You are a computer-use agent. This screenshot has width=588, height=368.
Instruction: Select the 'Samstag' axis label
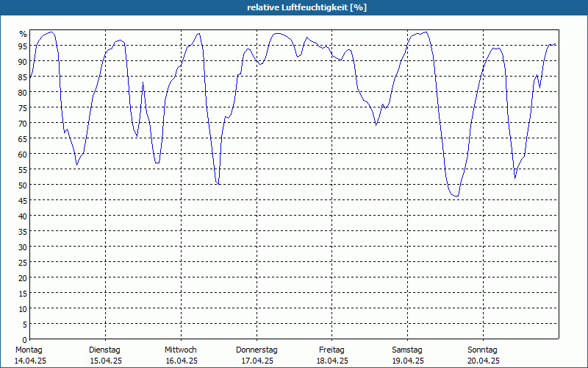pos(407,350)
